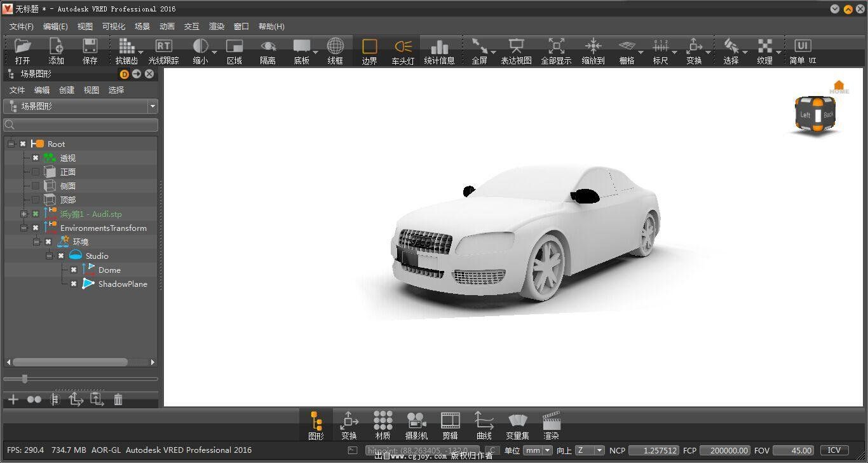Open the 单位 mm units dropdown
Viewport: 868px width, 463px height.
click(x=538, y=450)
